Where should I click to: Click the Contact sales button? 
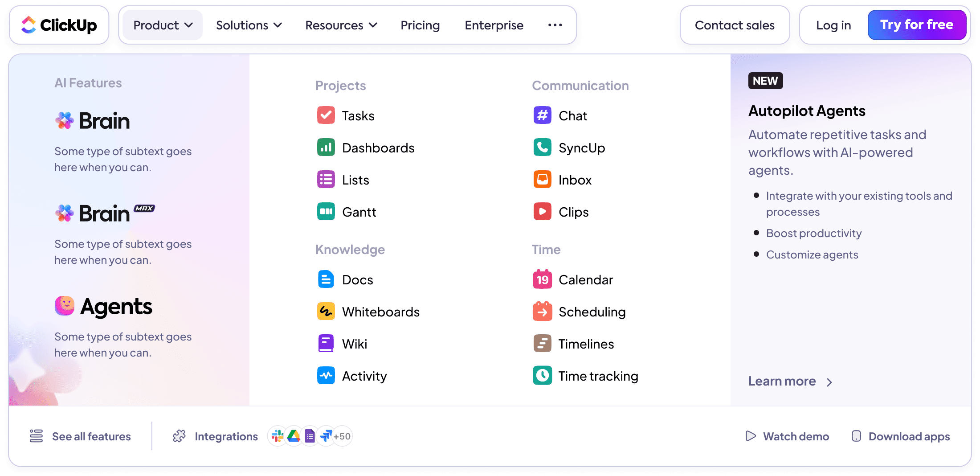(x=735, y=25)
